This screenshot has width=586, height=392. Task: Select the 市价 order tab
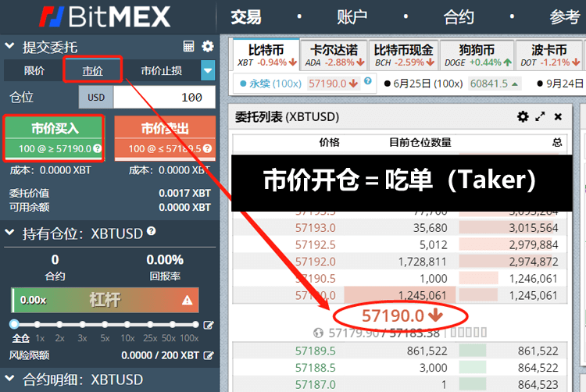(93, 70)
